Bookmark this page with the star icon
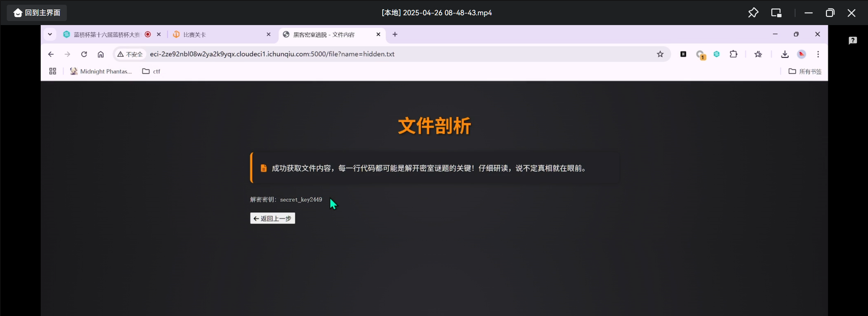The height and width of the screenshot is (316, 868). click(x=660, y=54)
